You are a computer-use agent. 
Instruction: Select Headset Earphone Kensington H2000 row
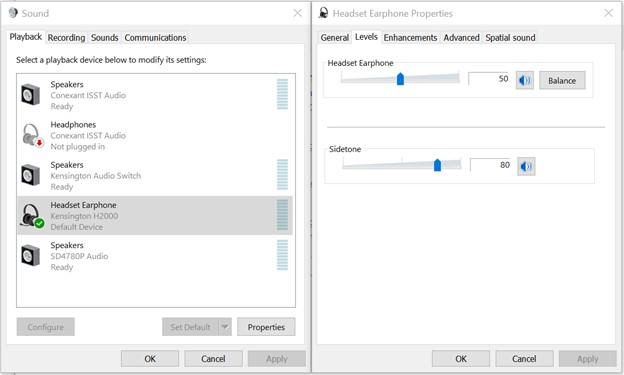point(155,215)
